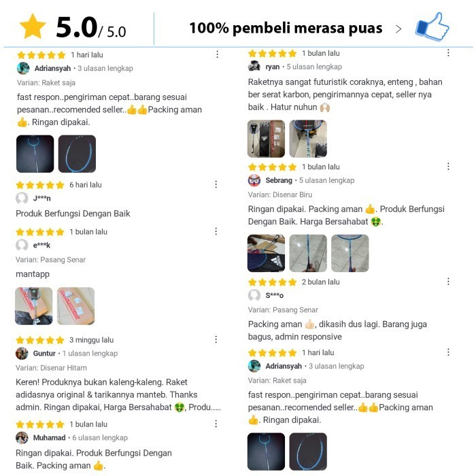
Task: Expand the satisfied buyers chevron arrow
Action: coord(398,29)
